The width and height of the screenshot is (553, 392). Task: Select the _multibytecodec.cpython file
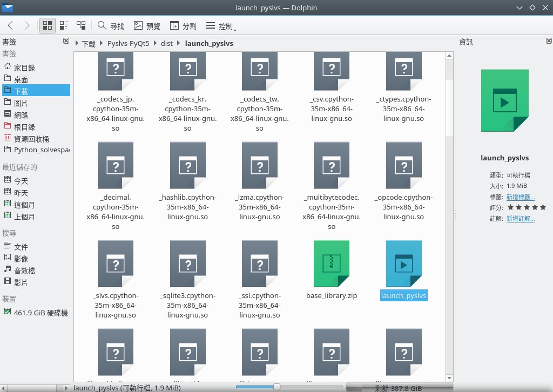[x=332, y=186]
